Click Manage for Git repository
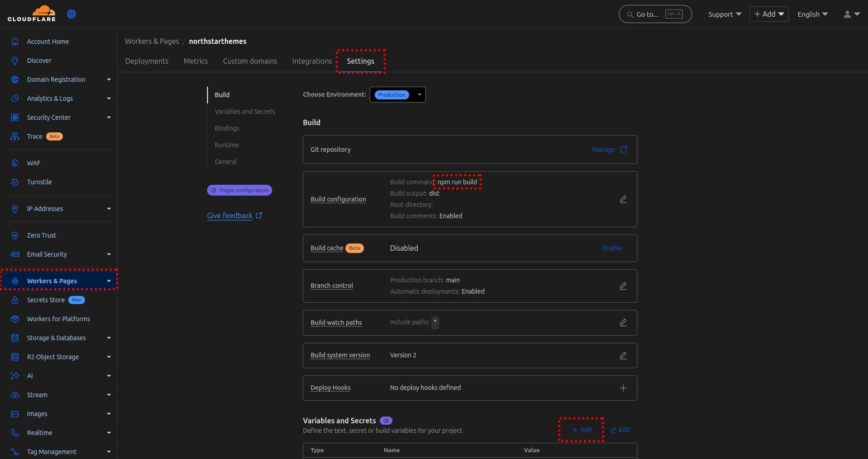 pyautogui.click(x=609, y=150)
